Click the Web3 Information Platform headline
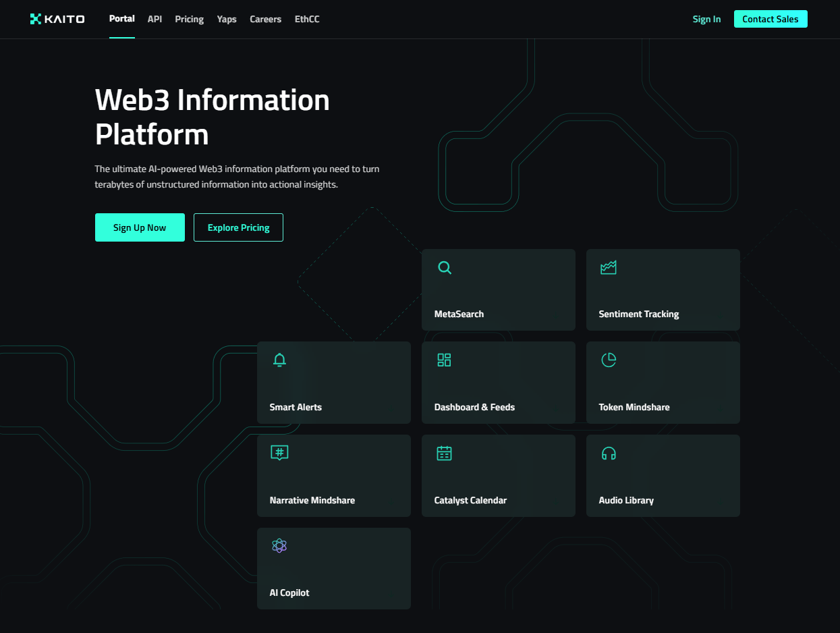The image size is (840, 633). [x=213, y=117]
